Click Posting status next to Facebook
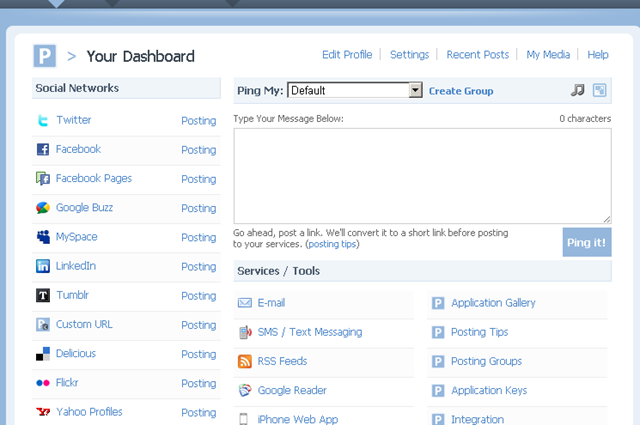Image resolution: width=640 pixels, height=425 pixels. (198, 150)
